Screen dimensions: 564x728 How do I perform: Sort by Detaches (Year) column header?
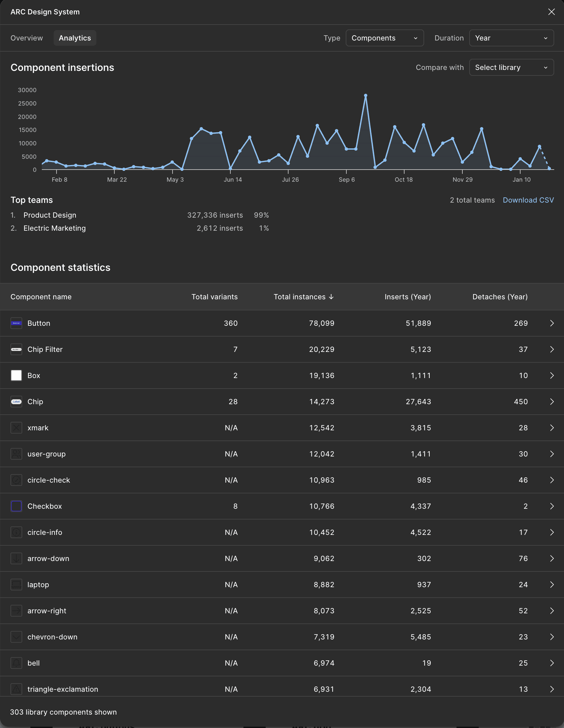click(x=500, y=297)
